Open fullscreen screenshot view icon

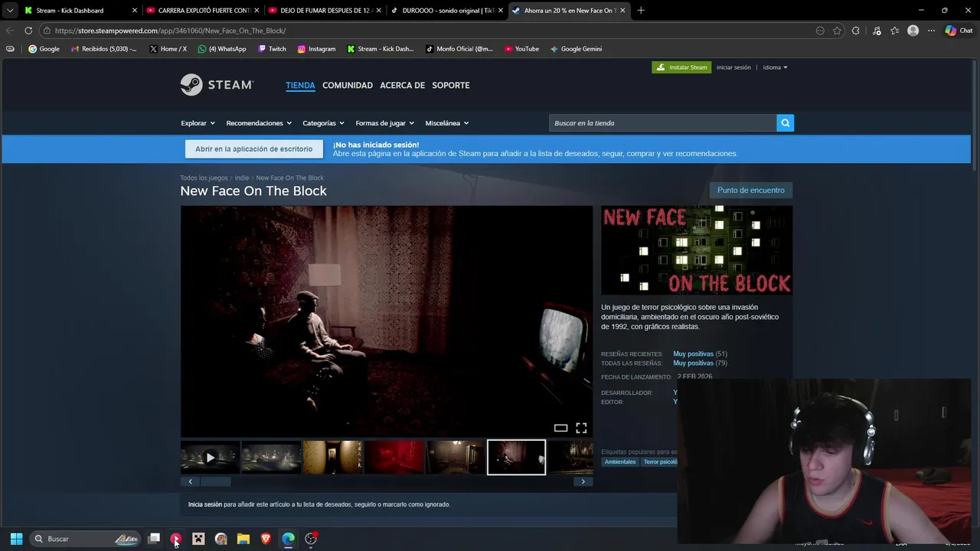(x=581, y=428)
